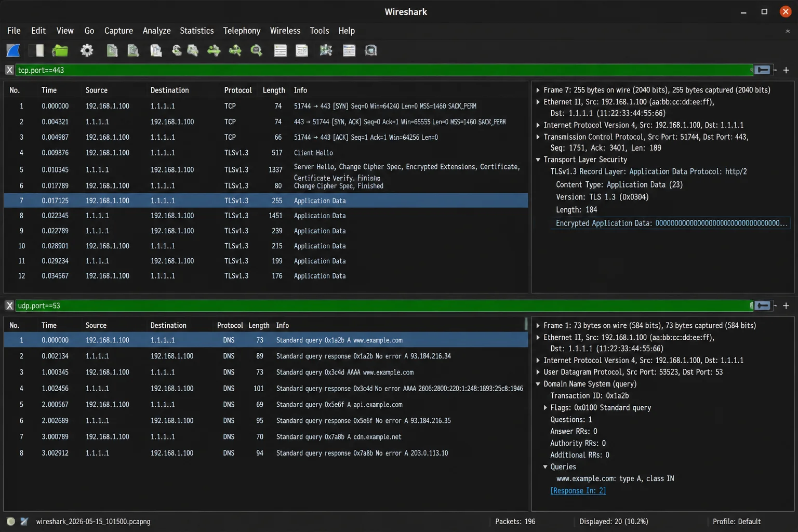Sort upper packet list by Protocol column
798x532 pixels.
click(x=237, y=90)
